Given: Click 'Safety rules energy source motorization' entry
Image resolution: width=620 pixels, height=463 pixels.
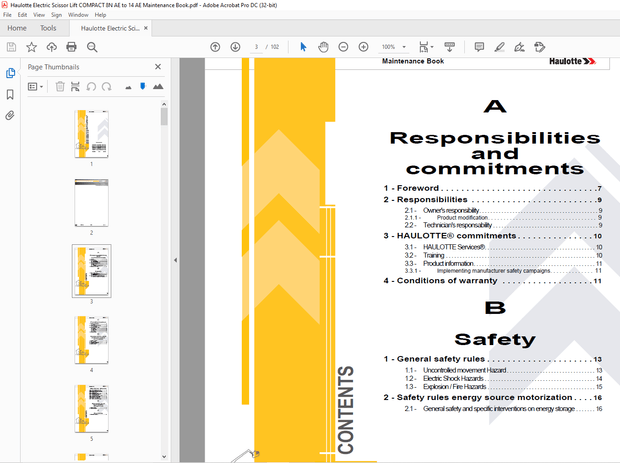Looking at the screenshot, I should click(x=492, y=397).
